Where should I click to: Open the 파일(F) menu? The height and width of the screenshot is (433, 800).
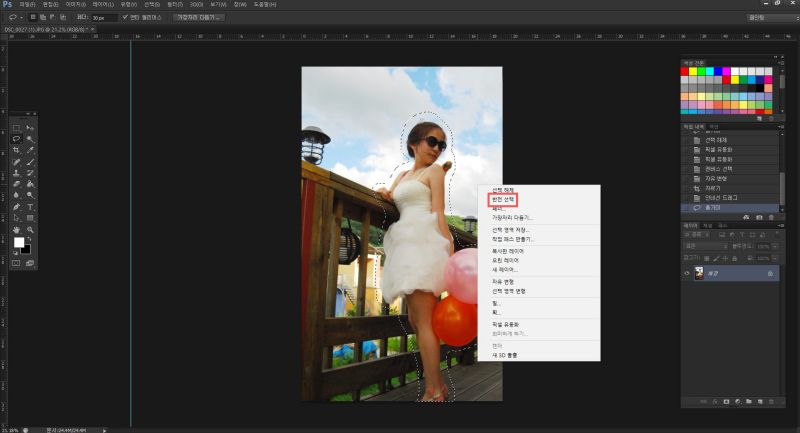[x=27, y=4]
